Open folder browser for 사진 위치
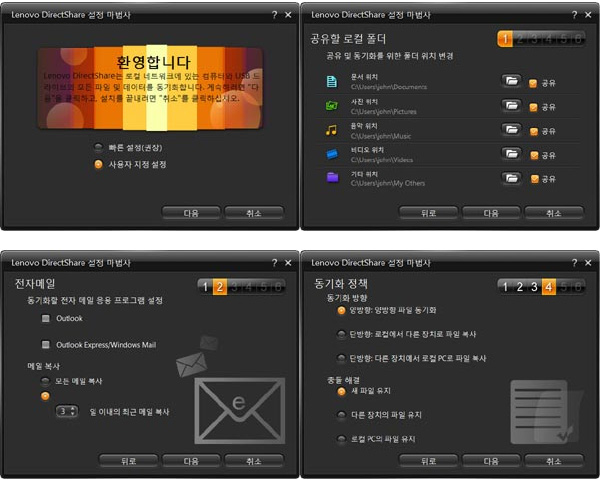 tap(511, 105)
